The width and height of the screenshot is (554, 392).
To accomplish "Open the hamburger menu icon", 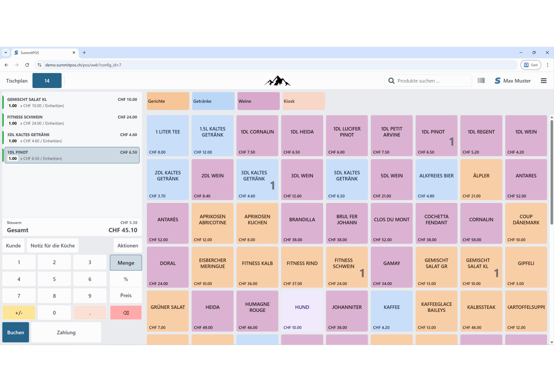I will [x=543, y=81].
